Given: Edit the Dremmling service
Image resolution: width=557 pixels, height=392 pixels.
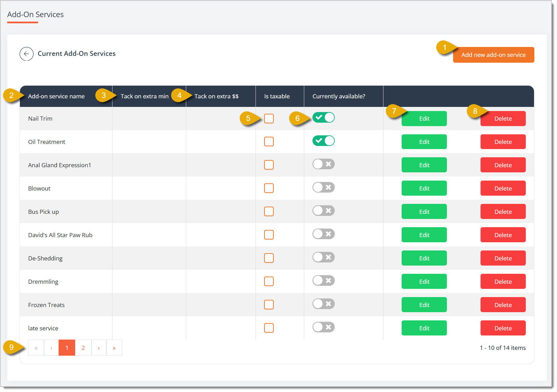Looking at the screenshot, I should (x=424, y=282).
